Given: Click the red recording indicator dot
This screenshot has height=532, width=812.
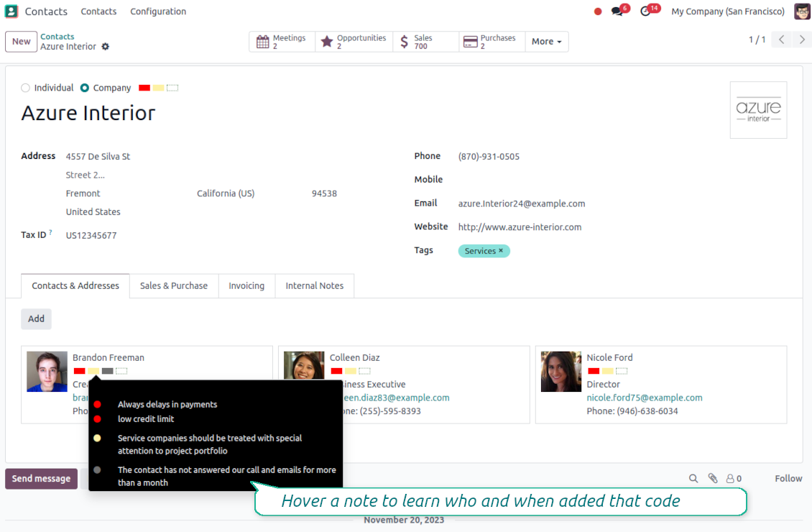Looking at the screenshot, I should [x=598, y=12].
